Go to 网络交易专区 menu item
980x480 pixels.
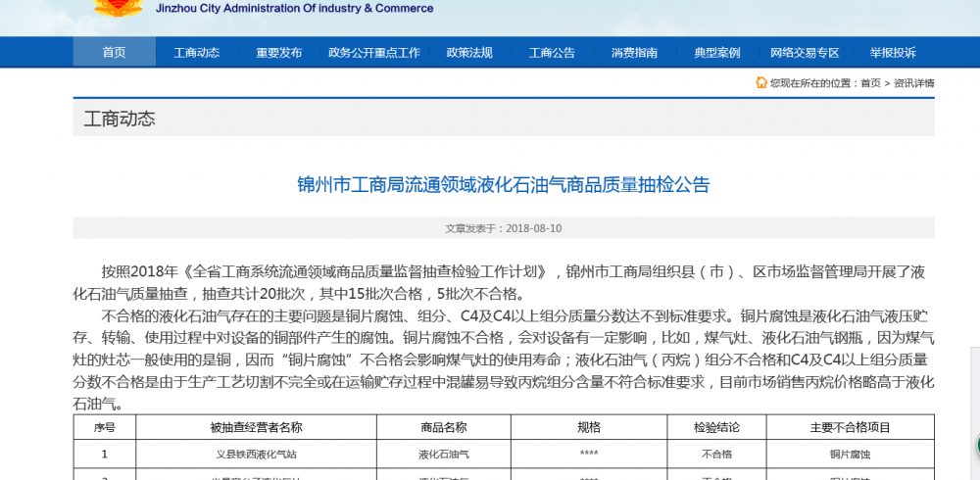pos(805,53)
